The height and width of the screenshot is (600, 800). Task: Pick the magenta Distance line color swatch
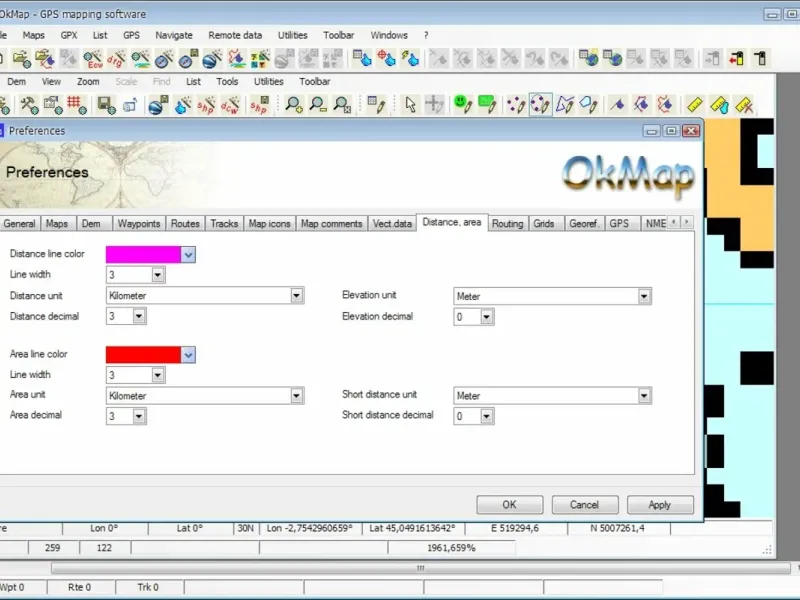pos(143,255)
